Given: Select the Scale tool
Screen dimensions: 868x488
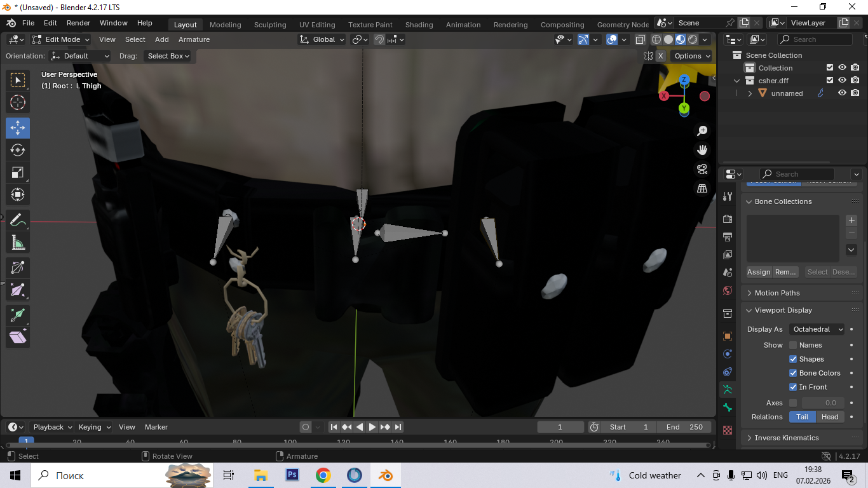Looking at the screenshot, I should 18,172.
